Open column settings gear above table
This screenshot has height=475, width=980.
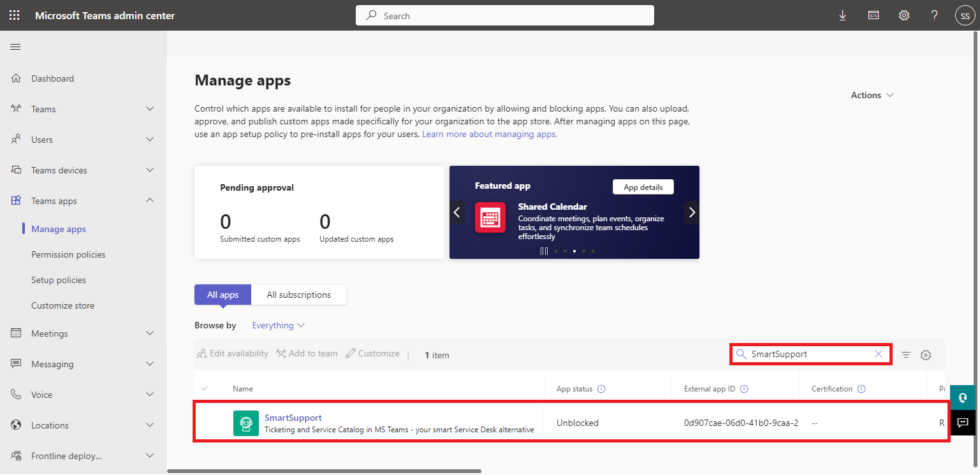926,355
